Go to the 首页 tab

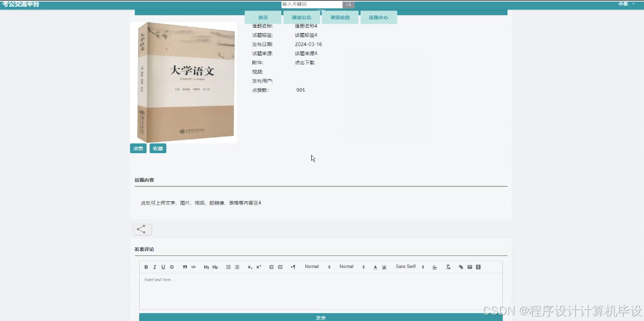pyautogui.click(x=263, y=17)
